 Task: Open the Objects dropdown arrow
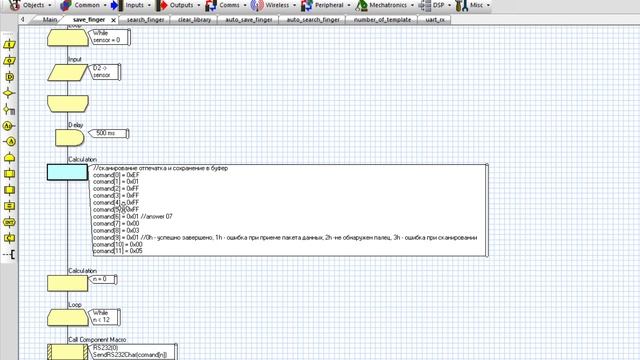tap(50, 5)
